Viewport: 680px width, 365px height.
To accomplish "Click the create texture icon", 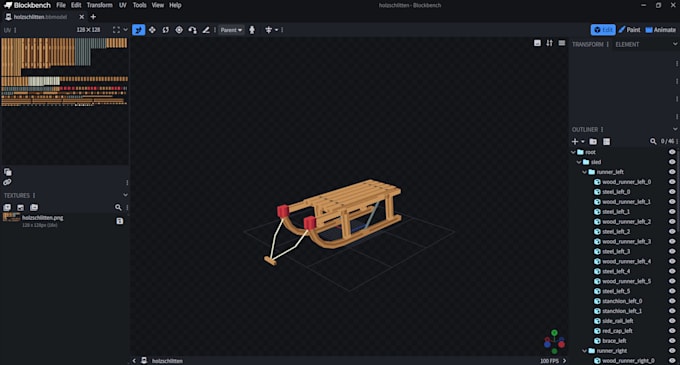I will [7, 208].
